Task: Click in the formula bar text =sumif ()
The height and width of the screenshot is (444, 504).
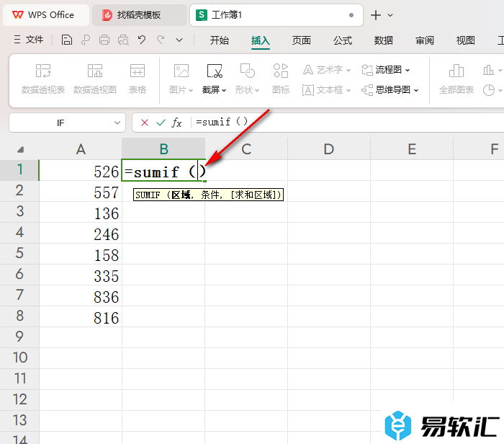Action: (222, 122)
